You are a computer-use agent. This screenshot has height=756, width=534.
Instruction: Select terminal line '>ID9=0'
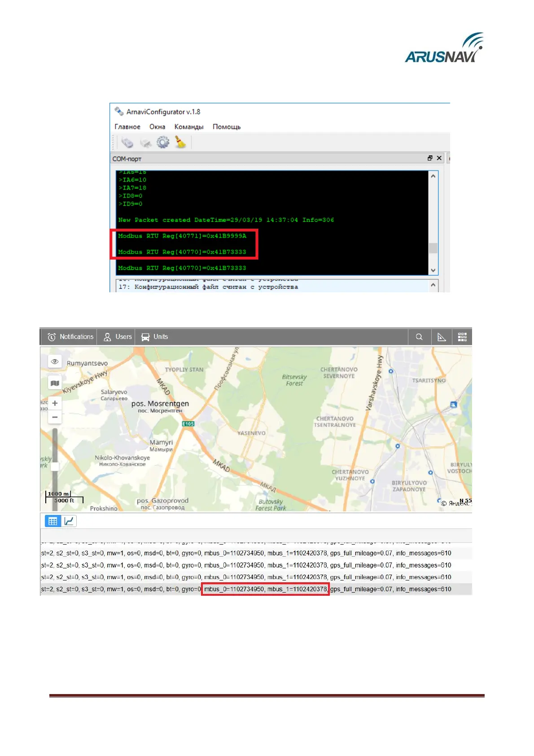click(131, 204)
